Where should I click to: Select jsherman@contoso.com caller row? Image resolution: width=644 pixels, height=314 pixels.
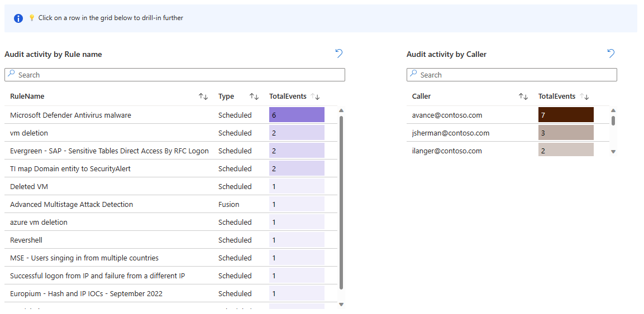450,133
